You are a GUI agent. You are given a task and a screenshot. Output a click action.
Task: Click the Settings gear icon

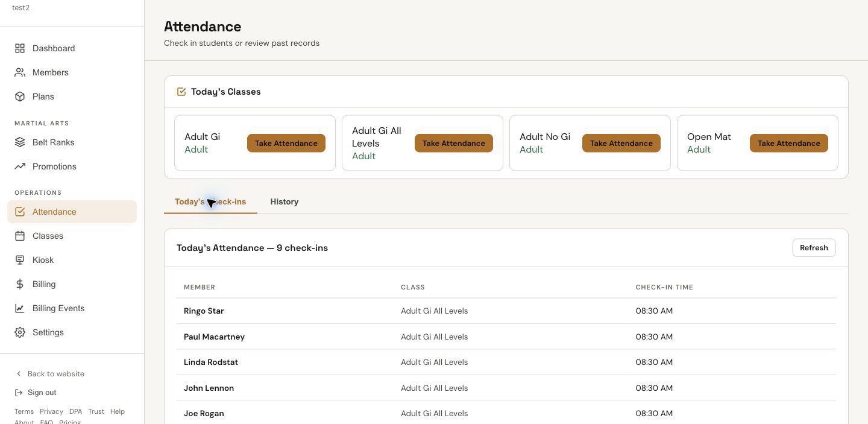[x=20, y=332]
